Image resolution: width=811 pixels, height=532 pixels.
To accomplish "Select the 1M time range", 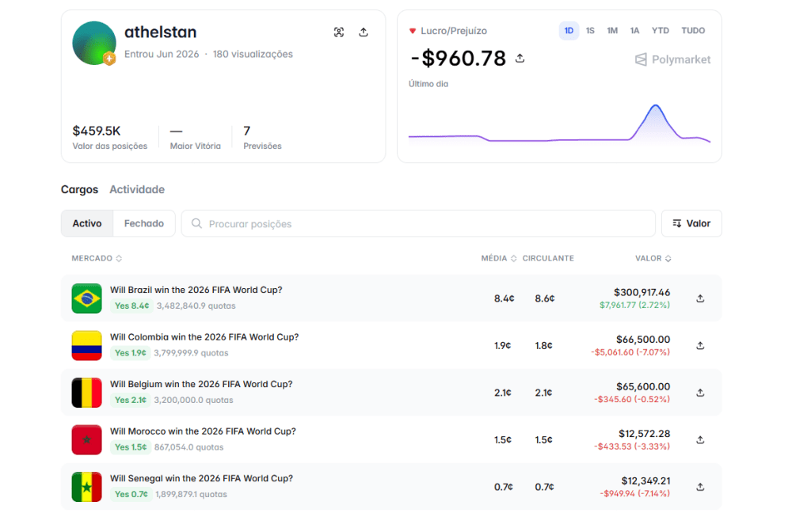I will 612,31.
